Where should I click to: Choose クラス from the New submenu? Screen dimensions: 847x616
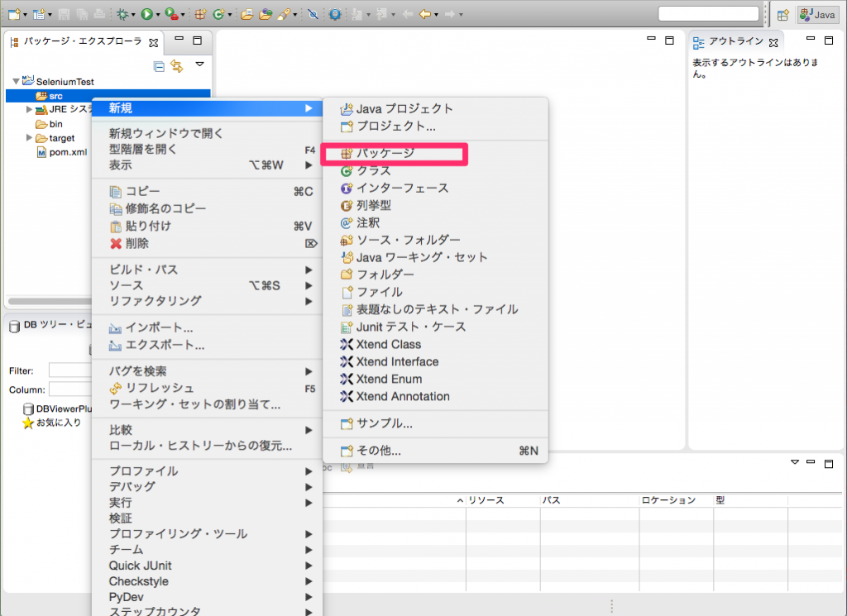pos(373,170)
